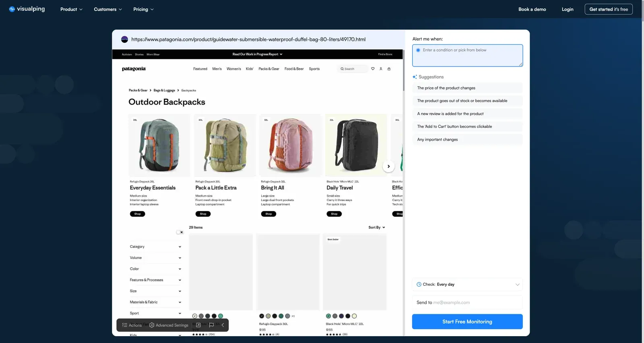Select suggestion The price of the product changes
This screenshot has height=343, width=644.
point(467,88)
